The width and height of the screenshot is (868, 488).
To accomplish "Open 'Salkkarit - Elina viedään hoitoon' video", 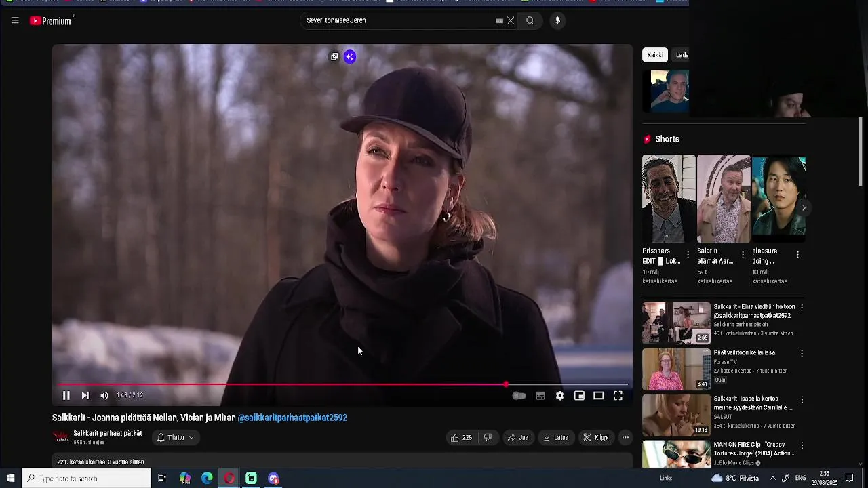I will (x=754, y=311).
